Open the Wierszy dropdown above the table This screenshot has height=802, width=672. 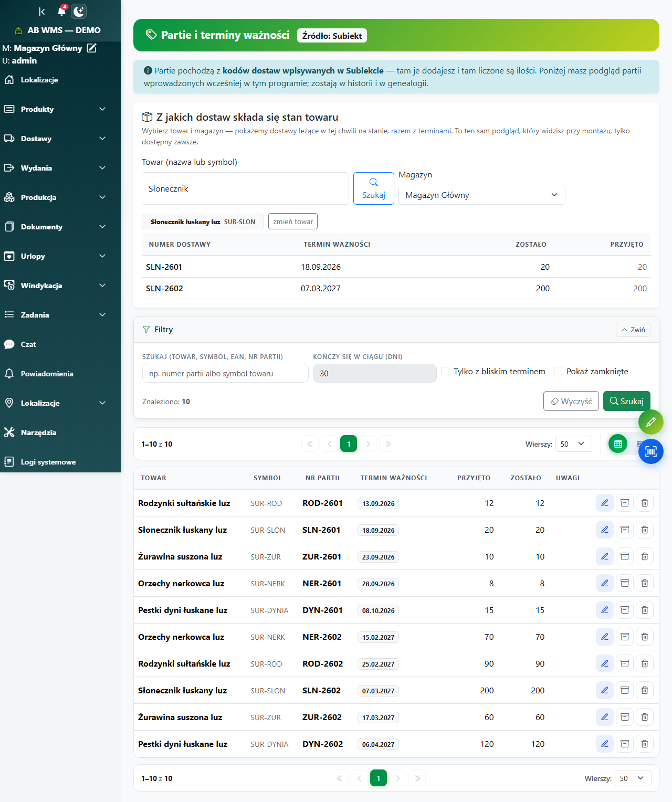(x=573, y=444)
